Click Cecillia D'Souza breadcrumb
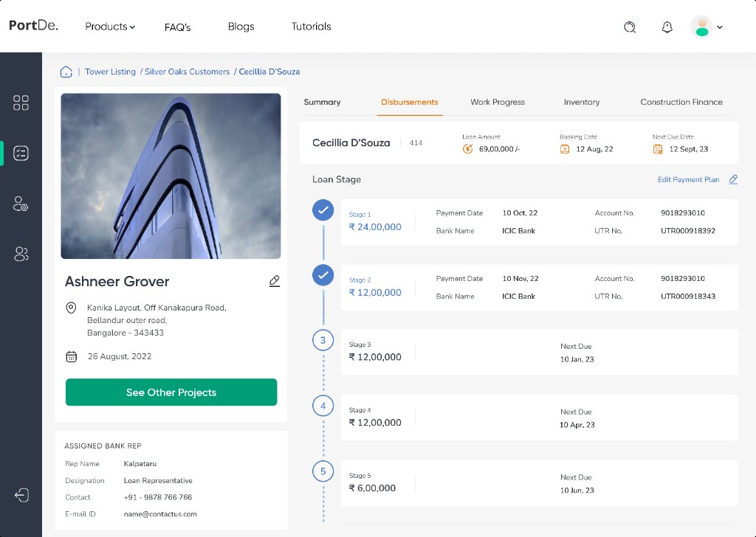 pos(269,72)
